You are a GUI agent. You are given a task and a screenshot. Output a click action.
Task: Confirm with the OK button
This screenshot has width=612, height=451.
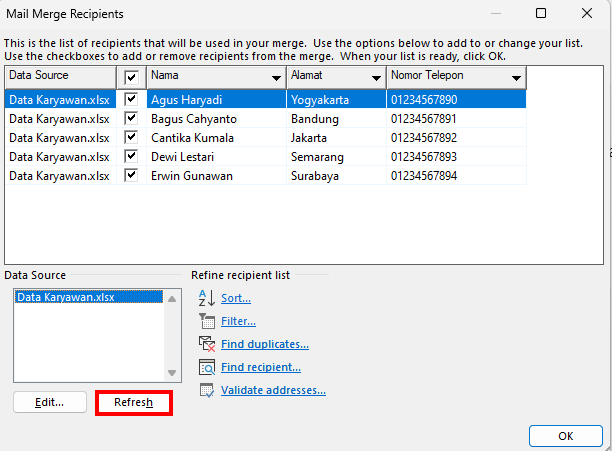tap(565, 436)
